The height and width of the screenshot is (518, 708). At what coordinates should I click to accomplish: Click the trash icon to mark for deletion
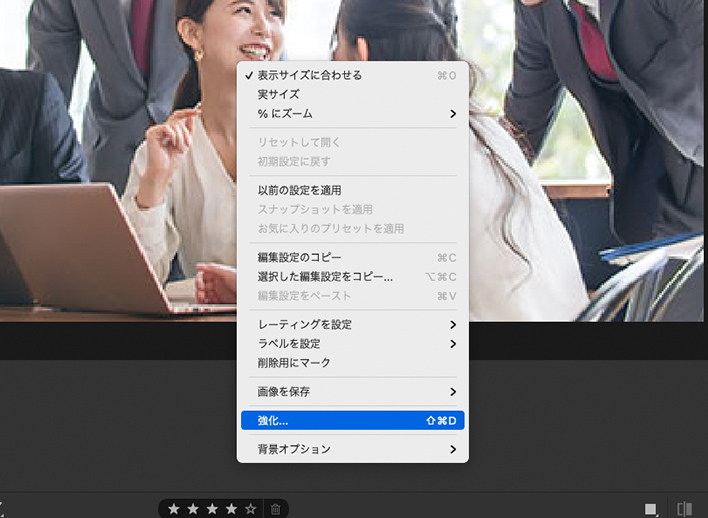point(275,510)
